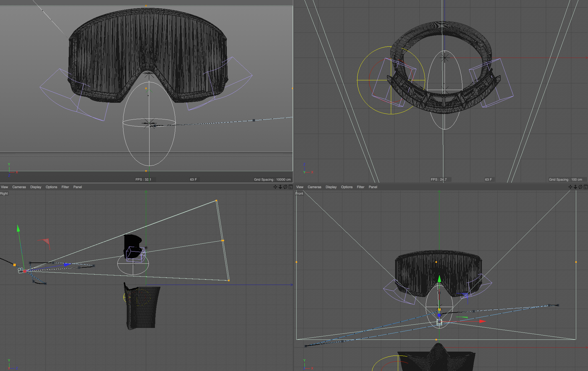
Task: Click orange bottom-edge handle of camera frame, Front viewport
Action: 436,339
